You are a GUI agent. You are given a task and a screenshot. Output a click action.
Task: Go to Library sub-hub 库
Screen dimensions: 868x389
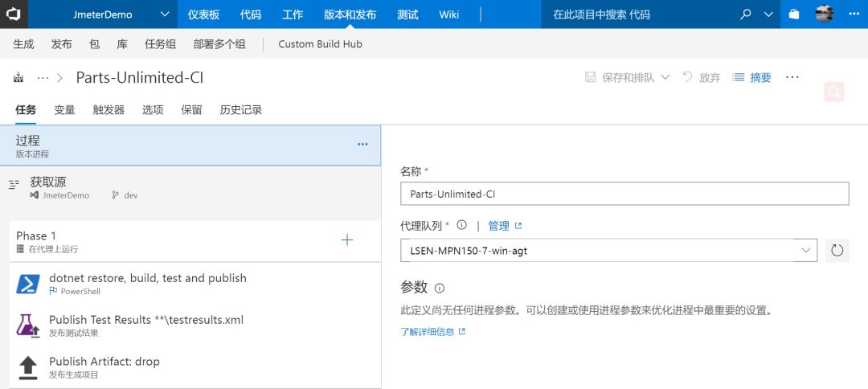coord(122,44)
